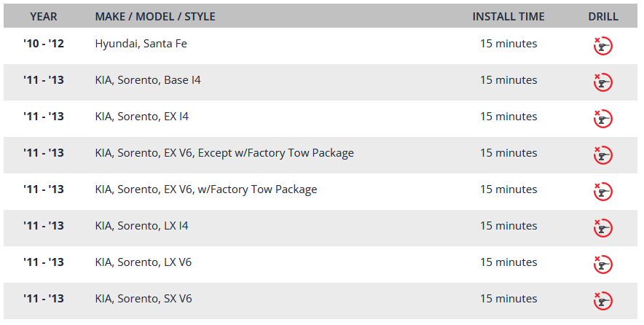Select the KIA, Sorento, SX V6 entry
This screenshot has width=644, height=325.
point(144,299)
